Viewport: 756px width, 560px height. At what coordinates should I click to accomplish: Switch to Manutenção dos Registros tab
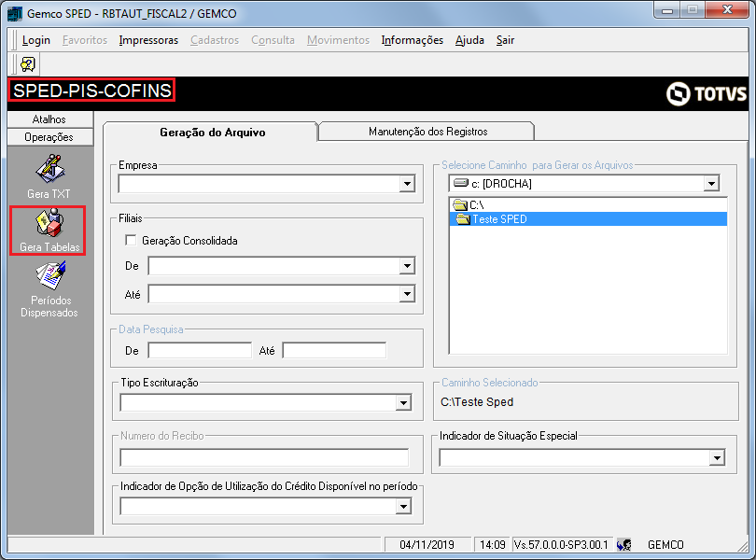click(427, 132)
